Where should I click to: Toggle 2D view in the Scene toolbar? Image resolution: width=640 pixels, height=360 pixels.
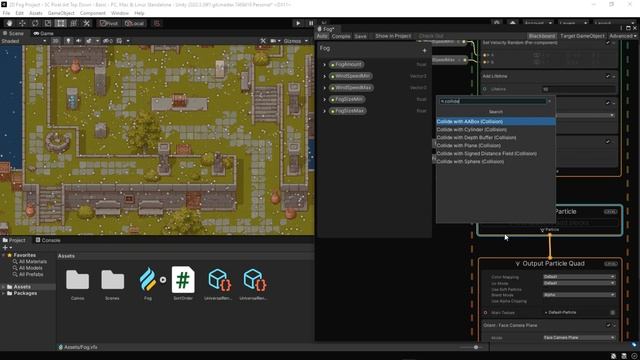[56, 41]
